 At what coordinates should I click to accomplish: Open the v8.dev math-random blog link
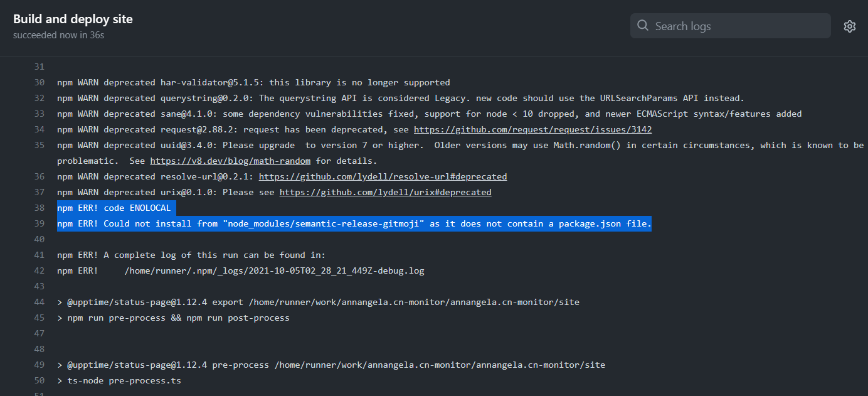pos(230,161)
